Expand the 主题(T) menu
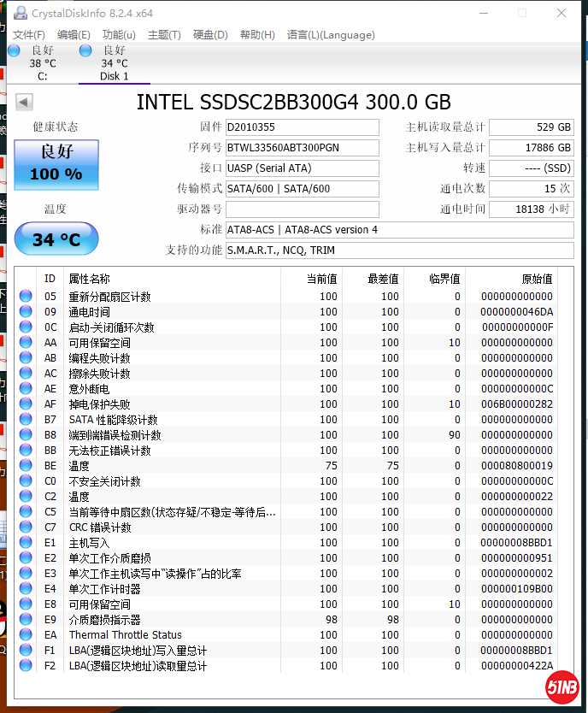Screen dimensions: 588x713 (x=164, y=35)
